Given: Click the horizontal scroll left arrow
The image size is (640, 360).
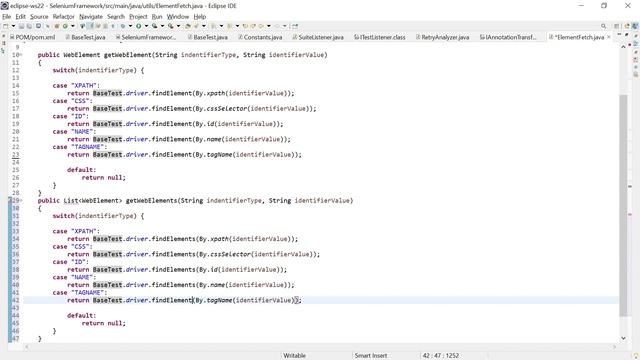Looking at the screenshot, I should point(27,347).
